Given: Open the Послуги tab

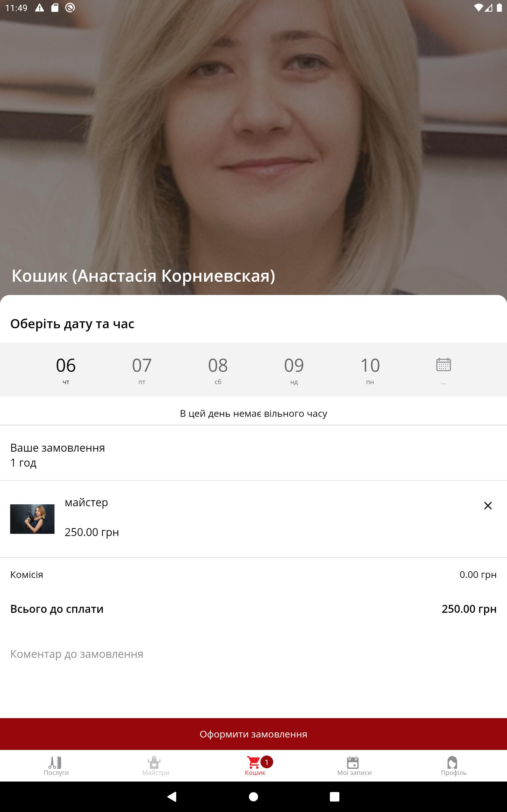Looking at the screenshot, I should [56, 766].
